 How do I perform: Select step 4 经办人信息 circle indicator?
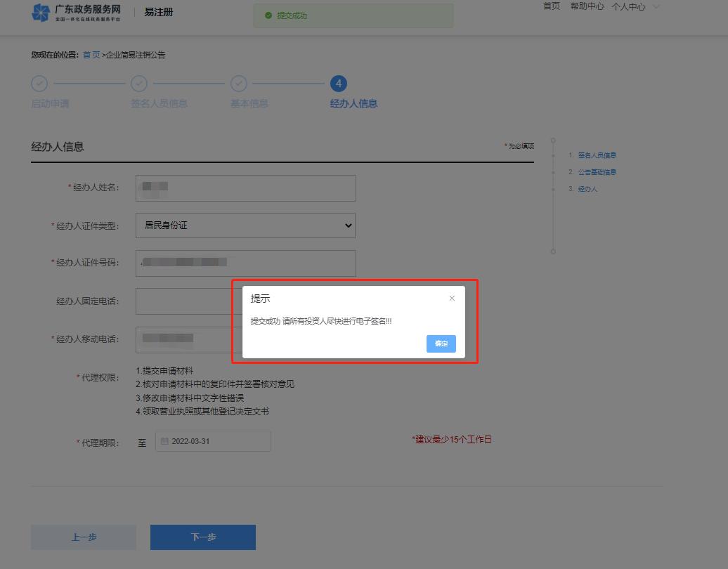pos(340,83)
